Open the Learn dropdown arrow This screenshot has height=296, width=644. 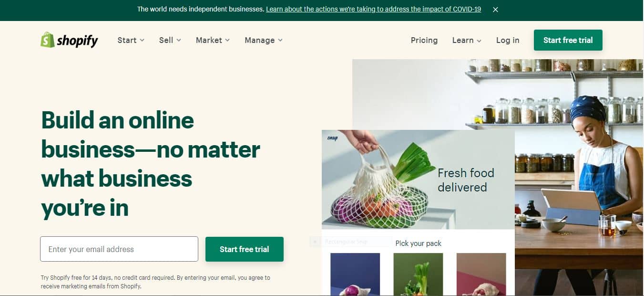click(479, 41)
